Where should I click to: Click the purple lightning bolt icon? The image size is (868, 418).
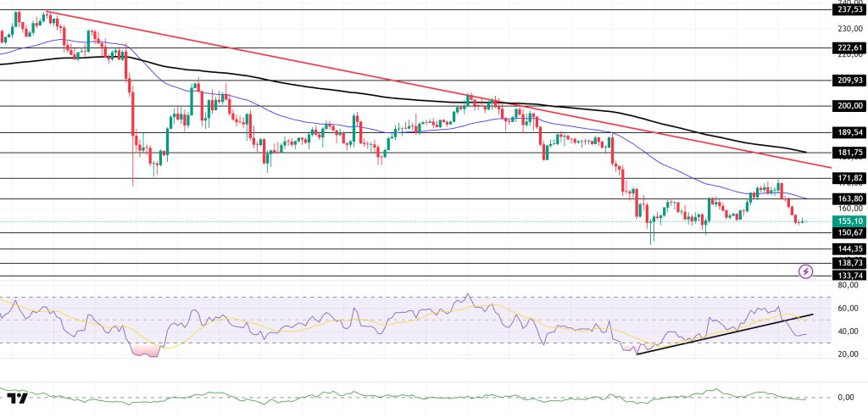(x=806, y=271)
